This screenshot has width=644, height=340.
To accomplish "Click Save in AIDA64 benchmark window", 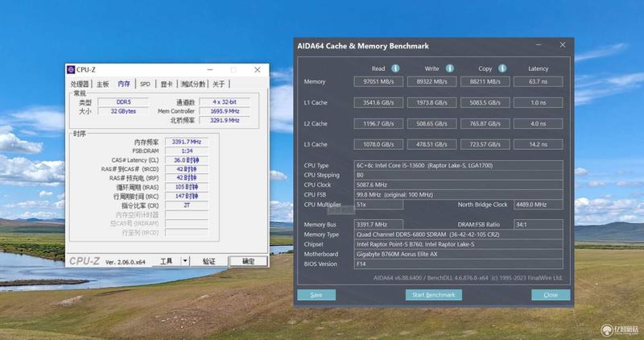I will click(x=316, y=295).
